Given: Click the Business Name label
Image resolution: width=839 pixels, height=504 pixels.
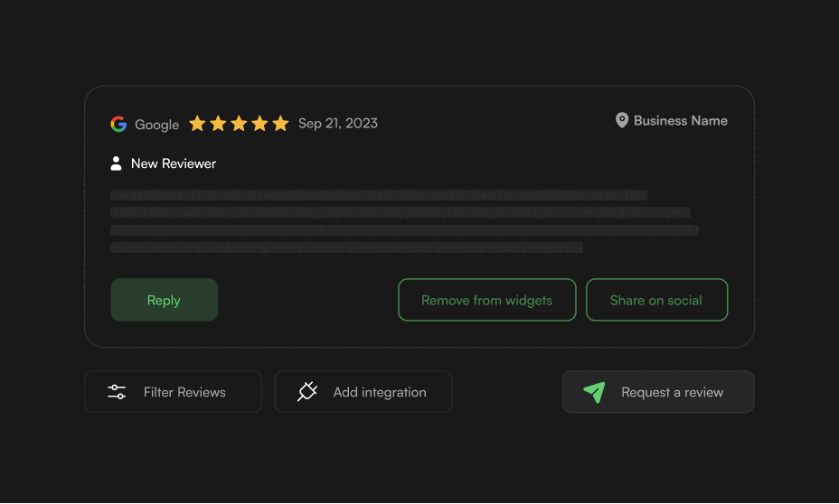Looking at the screenshot, I should [x=680, y=120].
